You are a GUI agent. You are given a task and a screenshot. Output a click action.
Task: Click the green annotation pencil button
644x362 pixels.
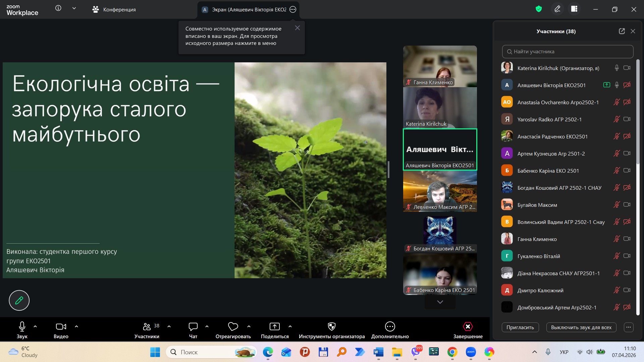coord(19,300)
